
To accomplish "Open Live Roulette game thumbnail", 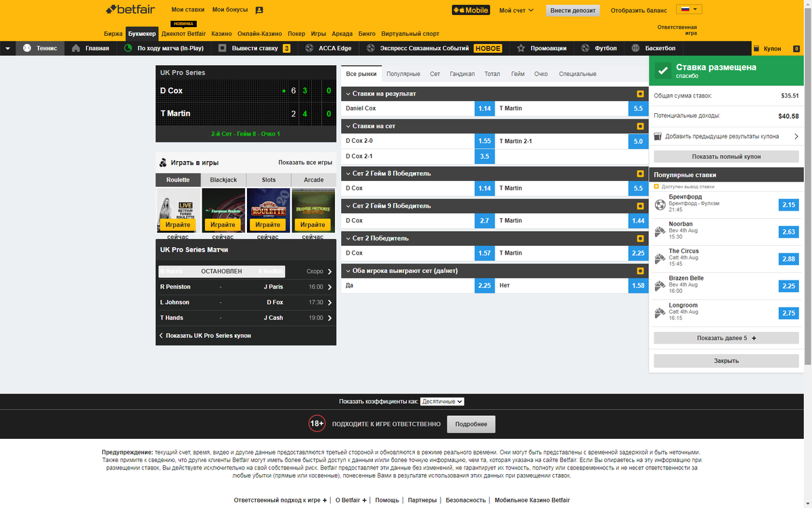I will [x=178, y=210].
